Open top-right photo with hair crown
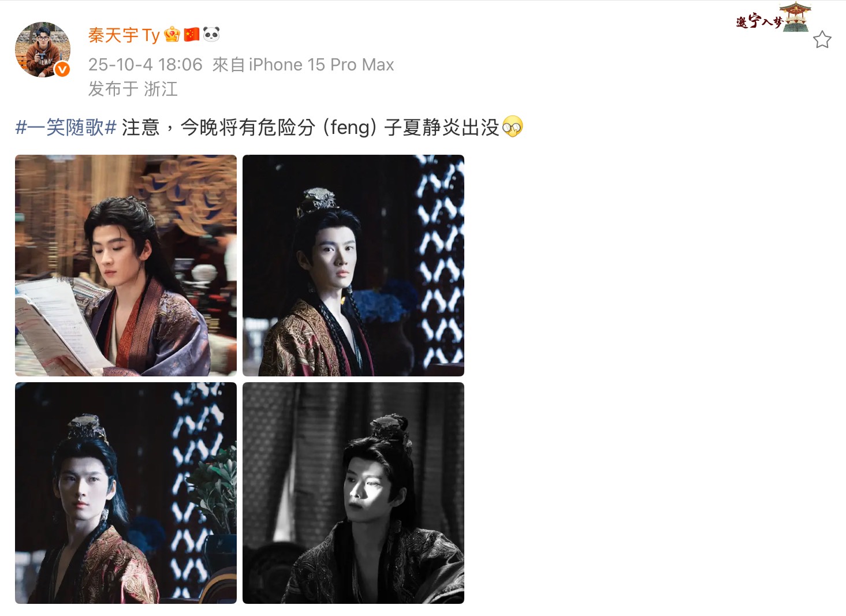 (x=353, y=266)
